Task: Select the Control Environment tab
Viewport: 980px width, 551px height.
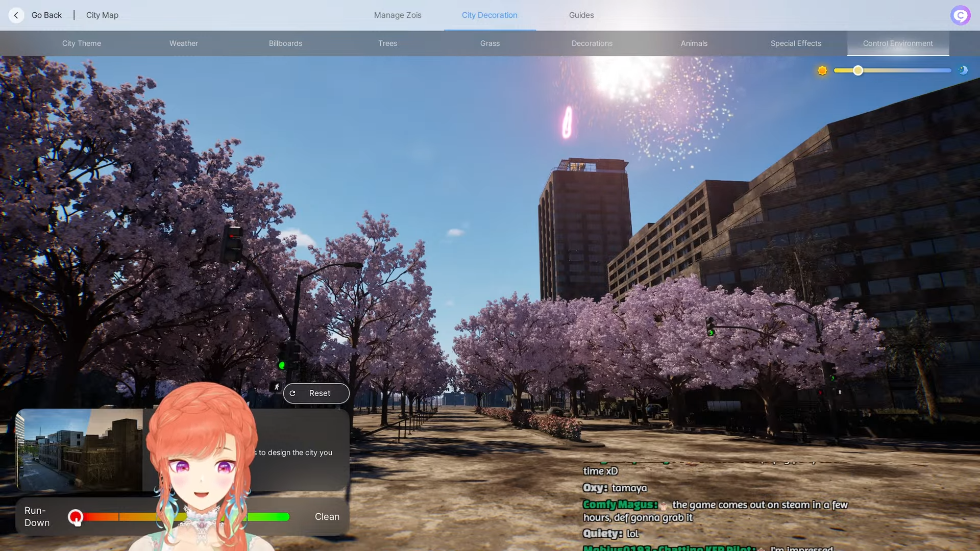Action: pos(898,43)
